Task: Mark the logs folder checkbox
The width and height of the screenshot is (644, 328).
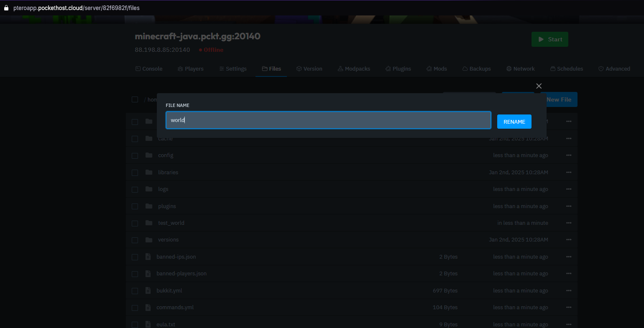Action: (135, 189)
